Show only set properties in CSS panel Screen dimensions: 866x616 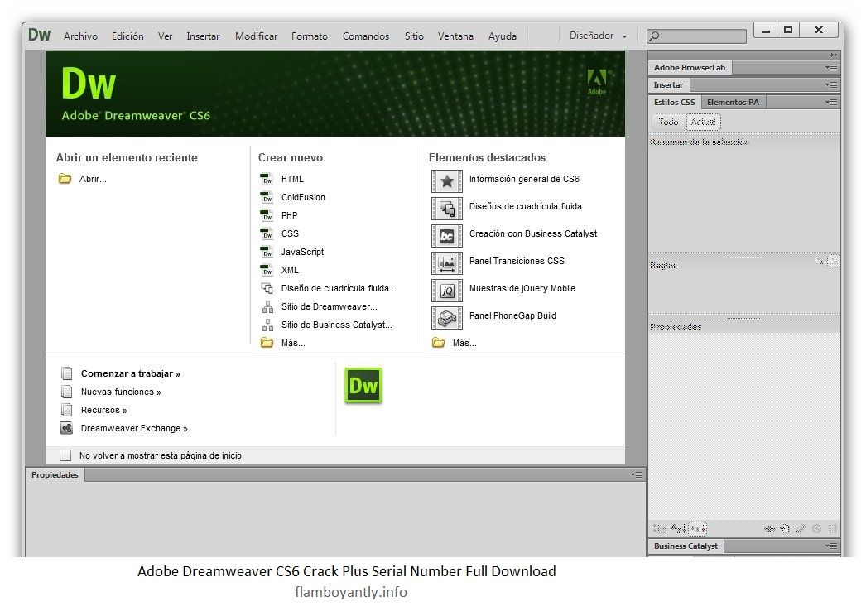698,529
